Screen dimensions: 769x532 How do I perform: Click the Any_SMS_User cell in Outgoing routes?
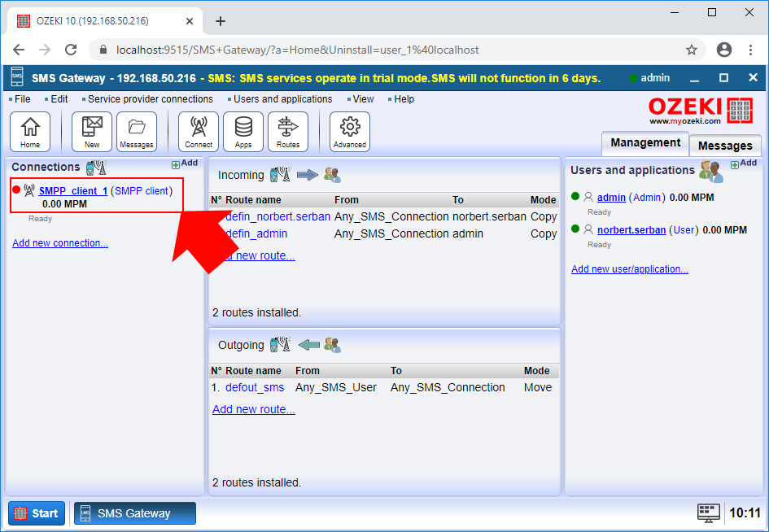pos(336,387)
